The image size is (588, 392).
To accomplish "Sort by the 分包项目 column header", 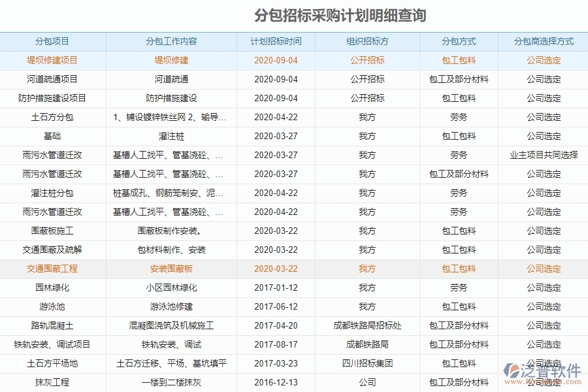I will 53,41.
